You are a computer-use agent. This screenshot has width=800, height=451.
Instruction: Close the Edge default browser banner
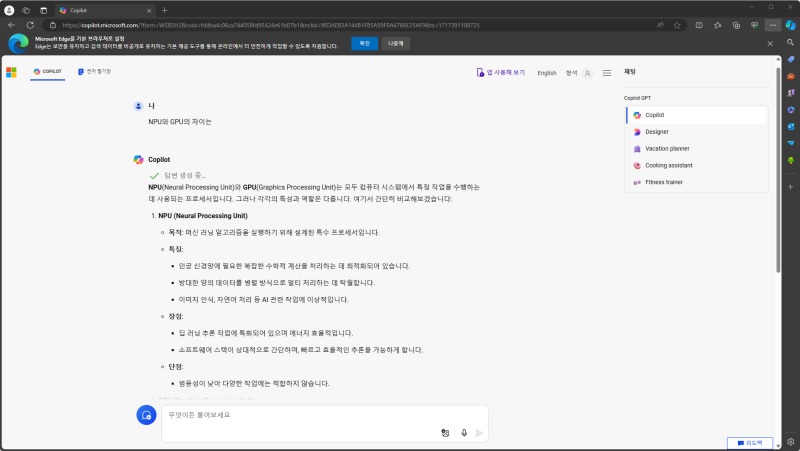click(770, 44)
